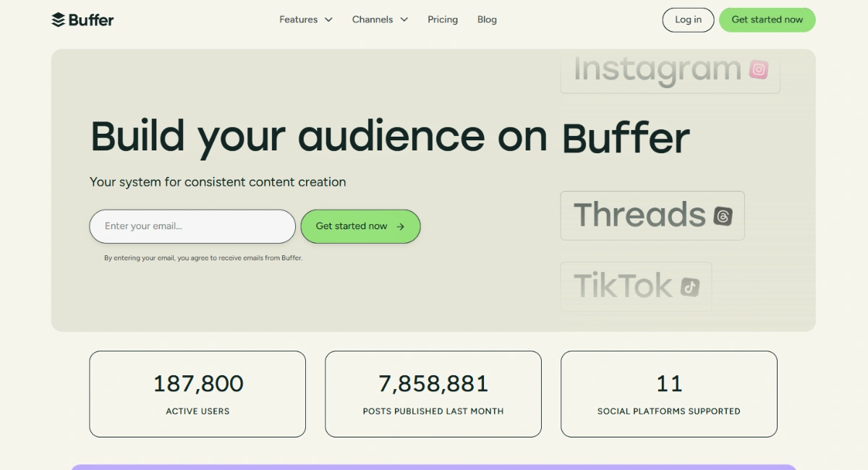
Task: Click the 7,858,881 posts published figure
Action: [433, 383]
